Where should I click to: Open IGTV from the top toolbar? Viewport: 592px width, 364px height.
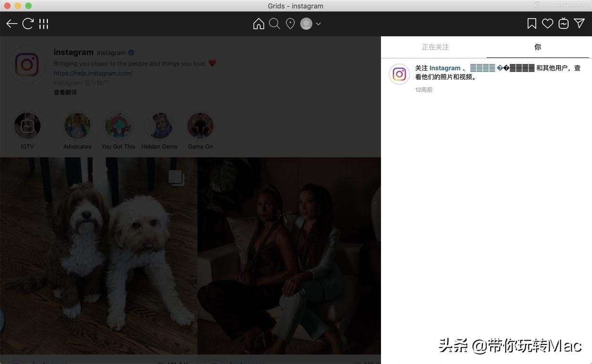(x=563, y=23)
